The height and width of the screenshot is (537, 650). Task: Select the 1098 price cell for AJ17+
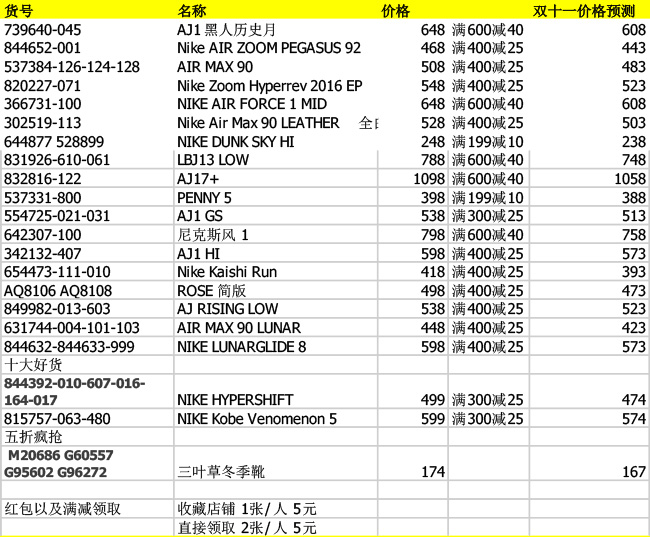click(413, 178)
